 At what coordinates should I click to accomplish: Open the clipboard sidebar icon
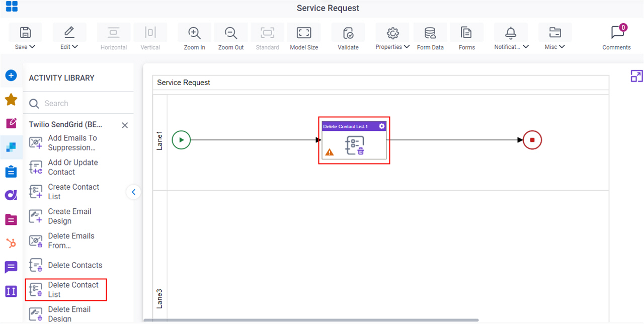point(11,172)
